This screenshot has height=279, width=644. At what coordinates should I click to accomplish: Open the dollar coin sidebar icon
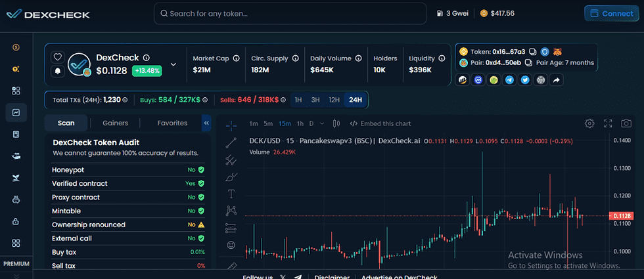16,47
